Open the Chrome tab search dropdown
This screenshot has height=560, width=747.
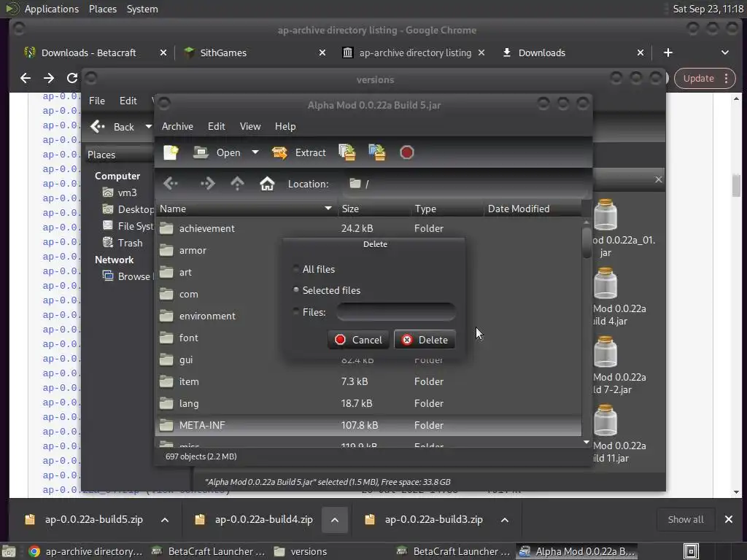click(724, 52)
